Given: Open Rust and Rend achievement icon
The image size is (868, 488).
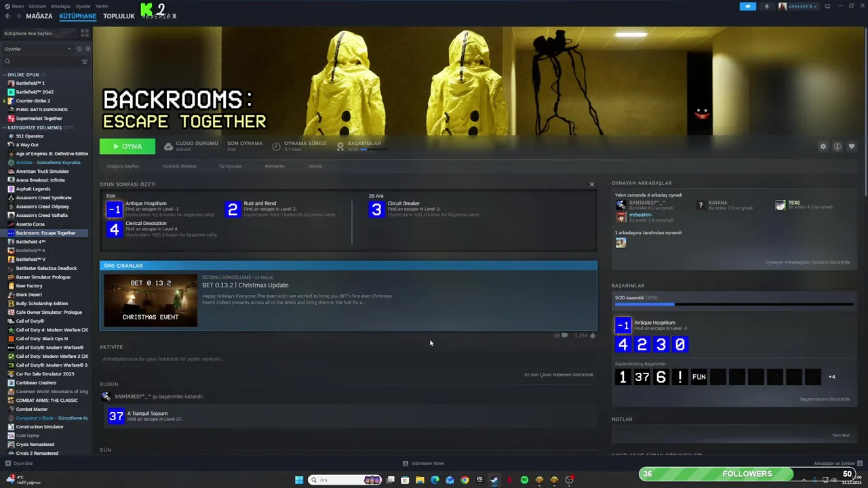Looking at the screenshot, I should [x=233, y=209].
